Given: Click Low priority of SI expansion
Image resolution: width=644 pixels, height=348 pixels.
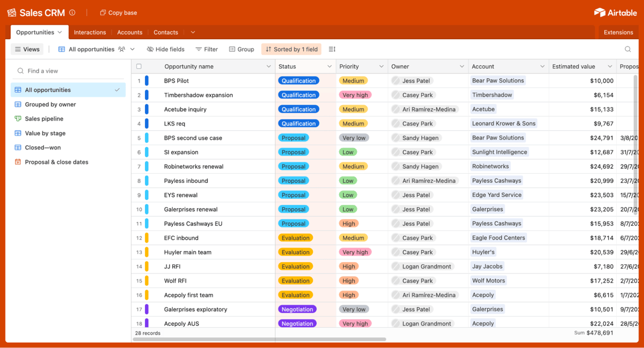Looking at the screenshot, I should click(x=348, y=152).
